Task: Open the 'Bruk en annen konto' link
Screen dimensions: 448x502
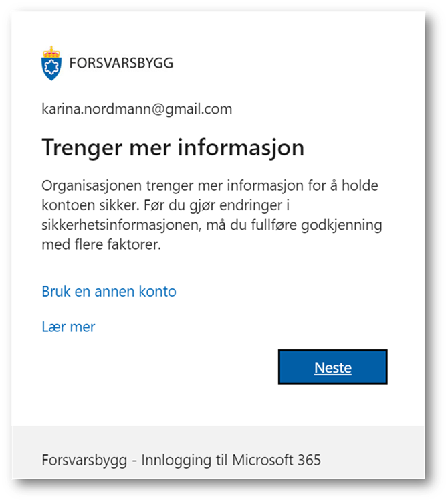Action: click(109, 292)
